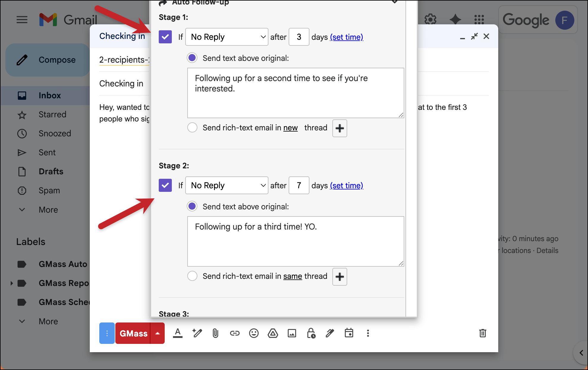Viewport: 588px width, 370px height.
Task: Open the Drafts folder
Action: click(x=51, y=171)
